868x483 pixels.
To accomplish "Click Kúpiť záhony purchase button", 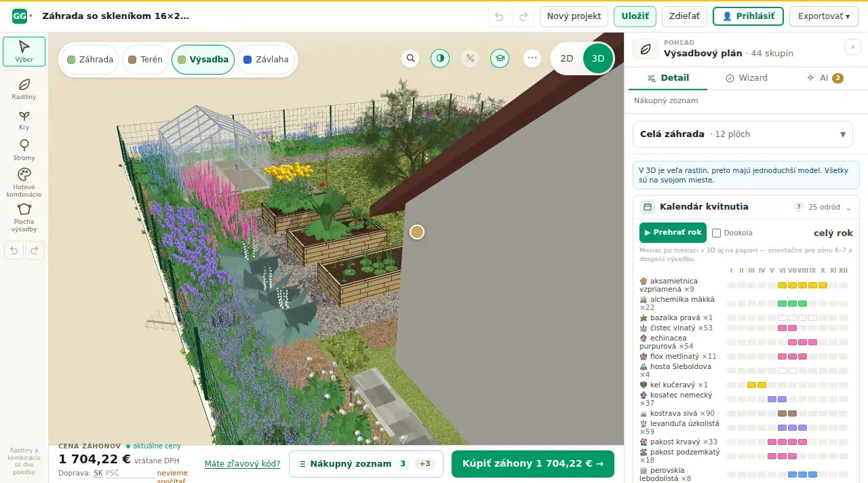I will pyautogui.click(x=533, y=464).
